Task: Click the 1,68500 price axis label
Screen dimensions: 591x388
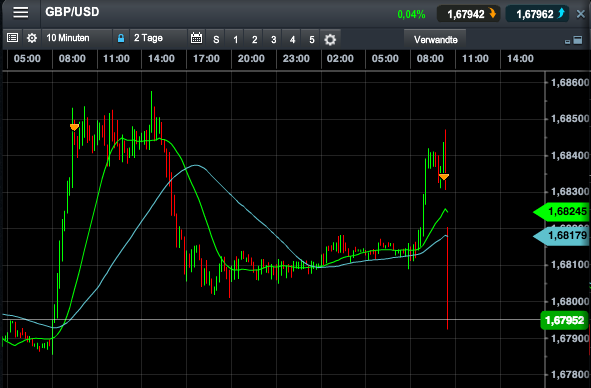Action: (569, 119)
